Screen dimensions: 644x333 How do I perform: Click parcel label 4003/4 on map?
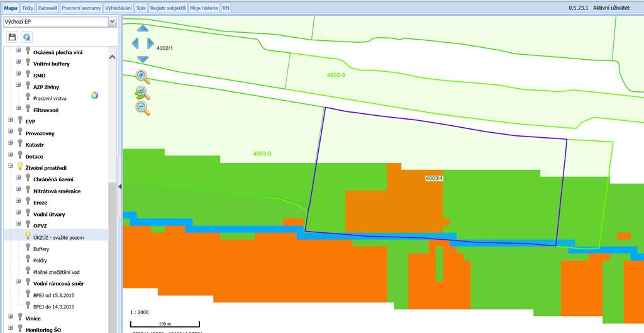click(434, 178)
